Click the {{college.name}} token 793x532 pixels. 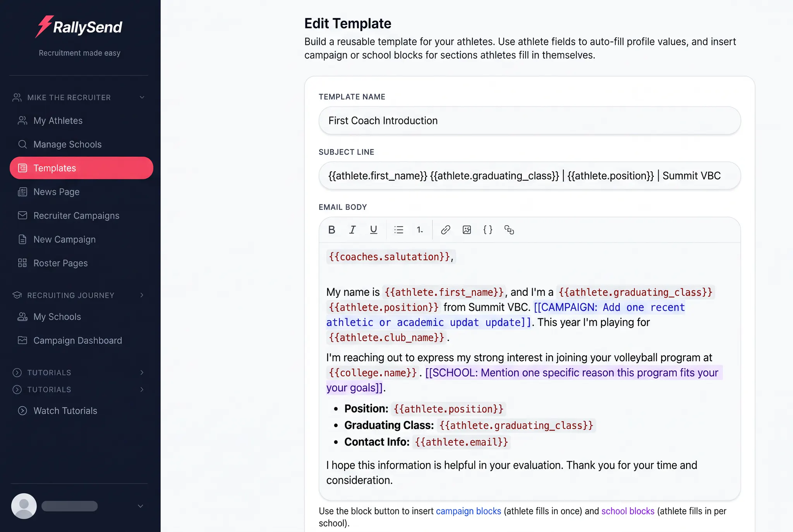(373, 372)
